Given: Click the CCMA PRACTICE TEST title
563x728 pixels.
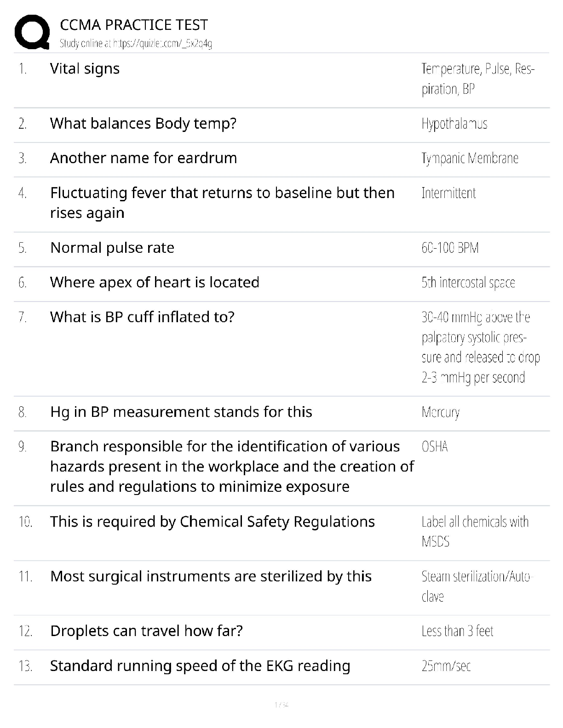Looking at the screenshot, I should click(x=134, y=25).
